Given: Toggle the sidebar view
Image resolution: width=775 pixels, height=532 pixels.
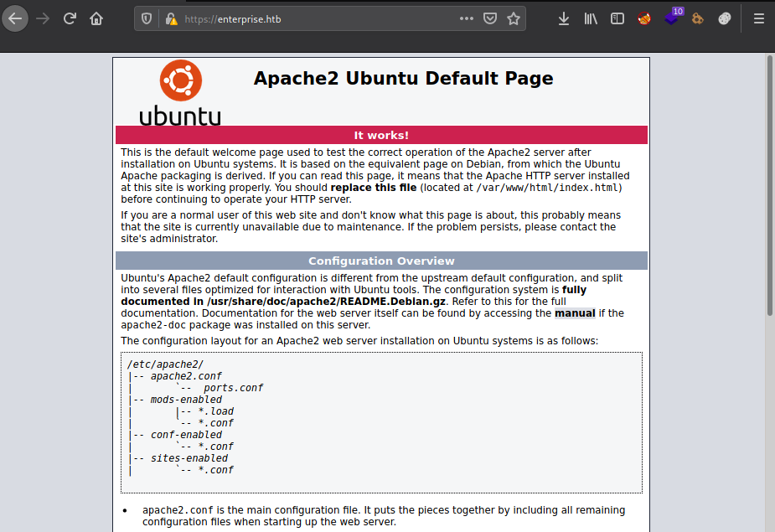Looking at the screenshot, I should pos(617,18).
